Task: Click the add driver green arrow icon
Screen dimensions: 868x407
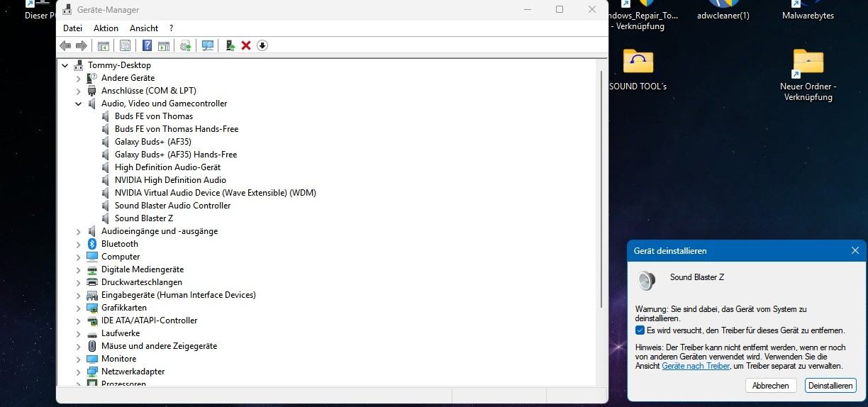Action: [x=230, y=46]
